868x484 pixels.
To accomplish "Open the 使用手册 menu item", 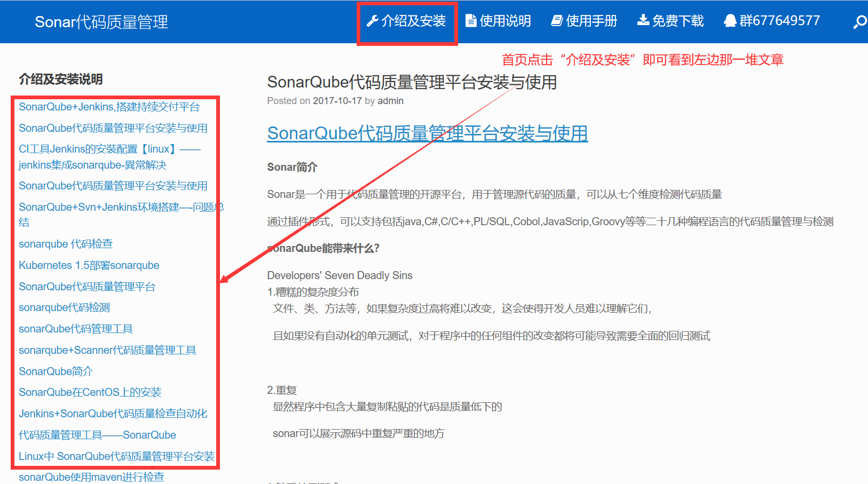I will click(x=590, y=21).
